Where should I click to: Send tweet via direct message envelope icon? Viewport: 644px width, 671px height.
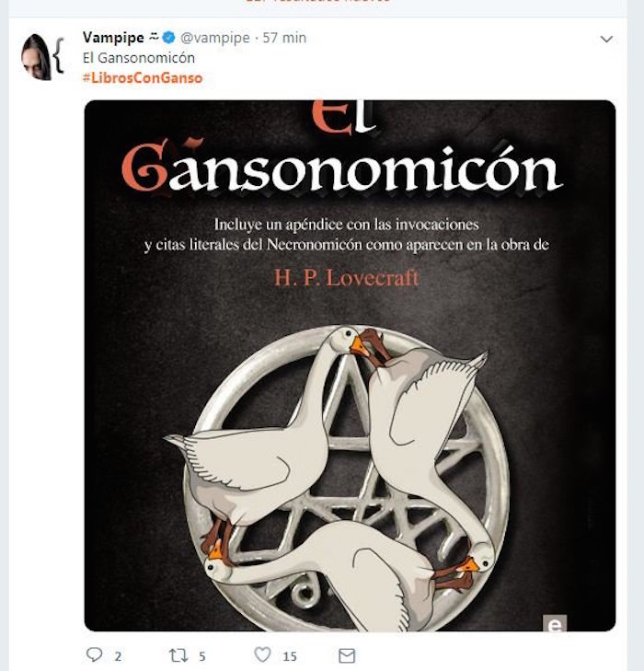click(x=347, y=655)
